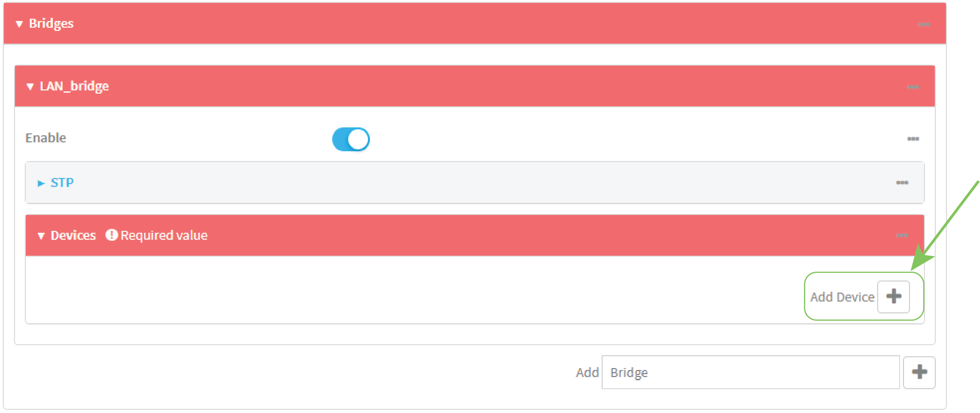
Task: Click the Enable setting label
Action: 46,138
